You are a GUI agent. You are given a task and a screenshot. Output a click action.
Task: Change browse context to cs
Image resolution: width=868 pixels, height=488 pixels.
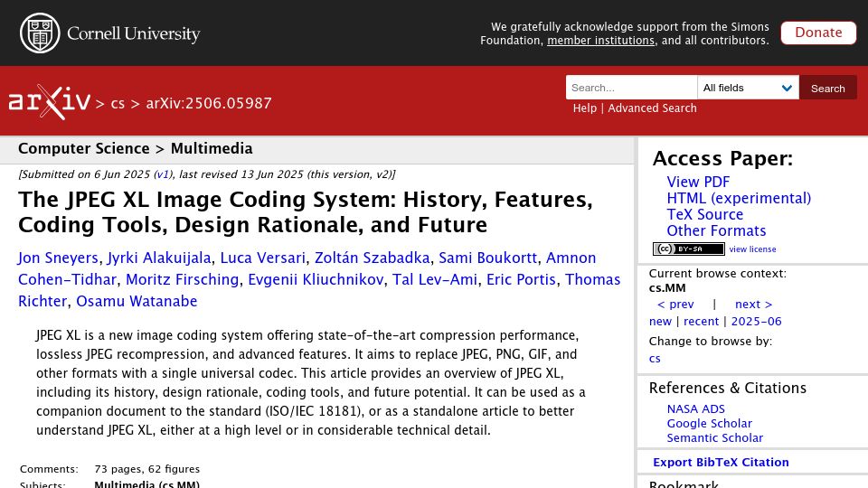coord(655,359)
